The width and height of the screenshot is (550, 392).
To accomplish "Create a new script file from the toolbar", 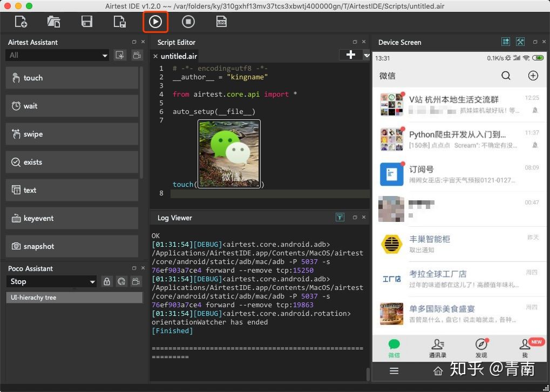I will 21,22.
